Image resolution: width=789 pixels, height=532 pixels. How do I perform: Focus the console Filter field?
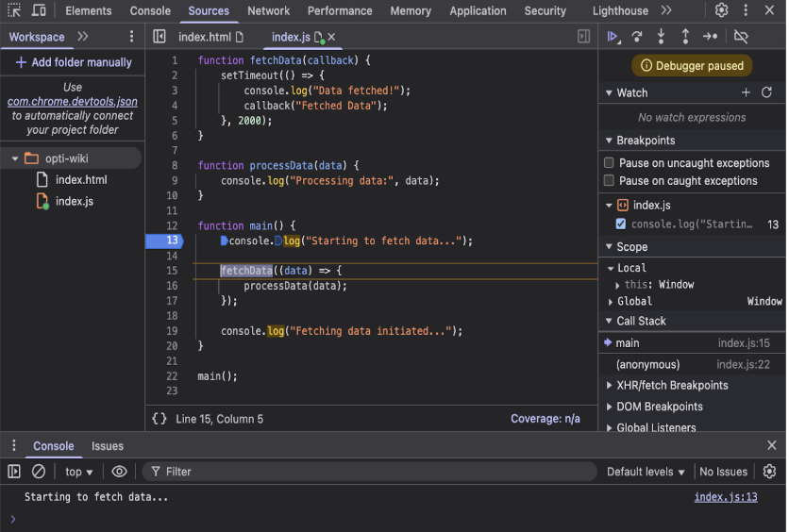coord(370,472)
